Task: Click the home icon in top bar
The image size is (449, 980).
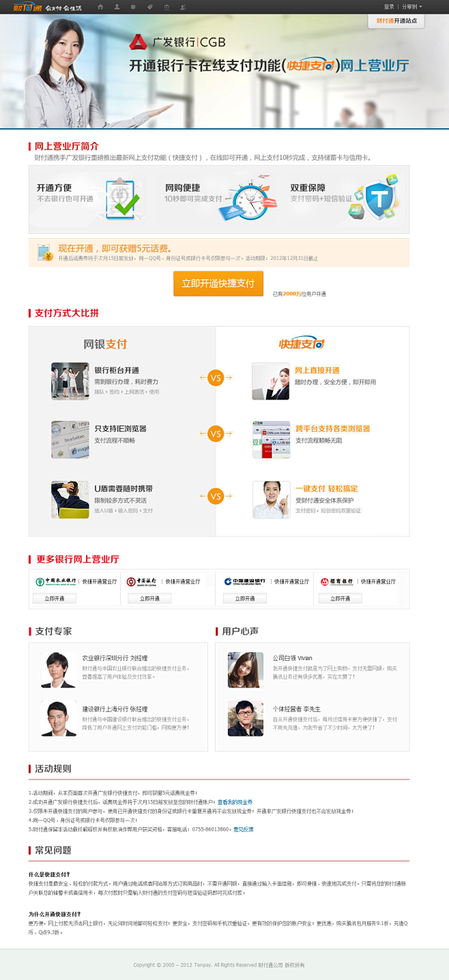Action: (x=101, y=7)
